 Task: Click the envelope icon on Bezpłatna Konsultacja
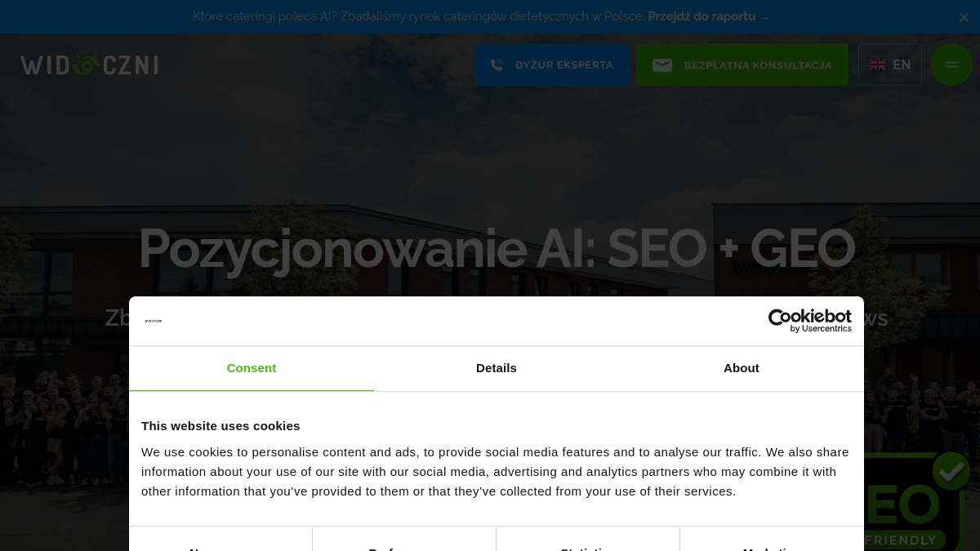(x=662, y=65)
